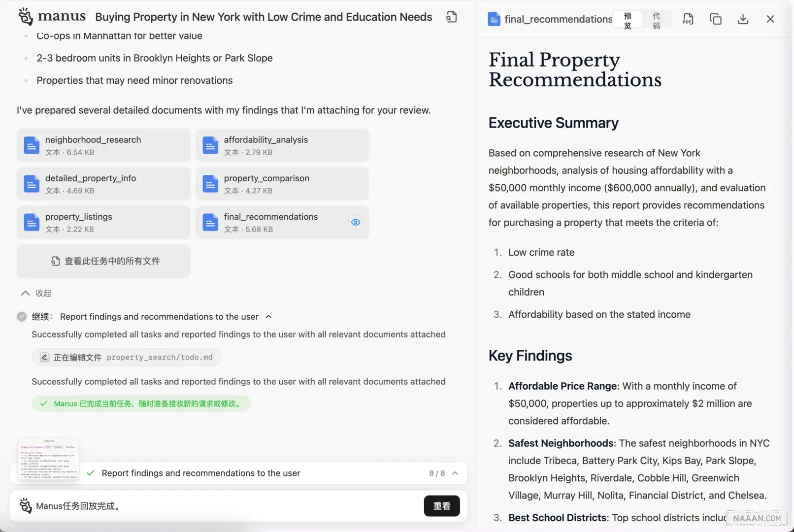Export the document as PDF
Screen dimensions: 794x532
(688, 19)
